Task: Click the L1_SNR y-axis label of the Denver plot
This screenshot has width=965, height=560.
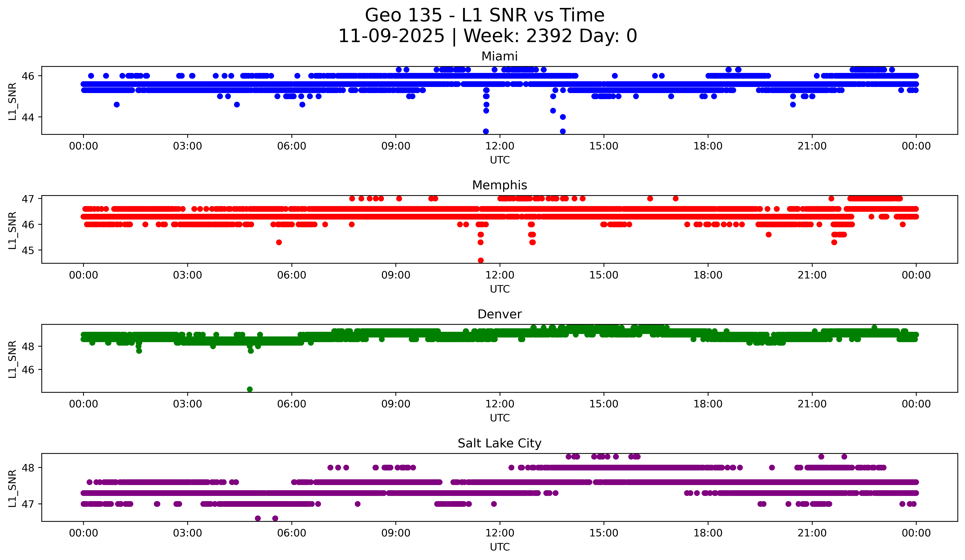Action: click(12, 359)
